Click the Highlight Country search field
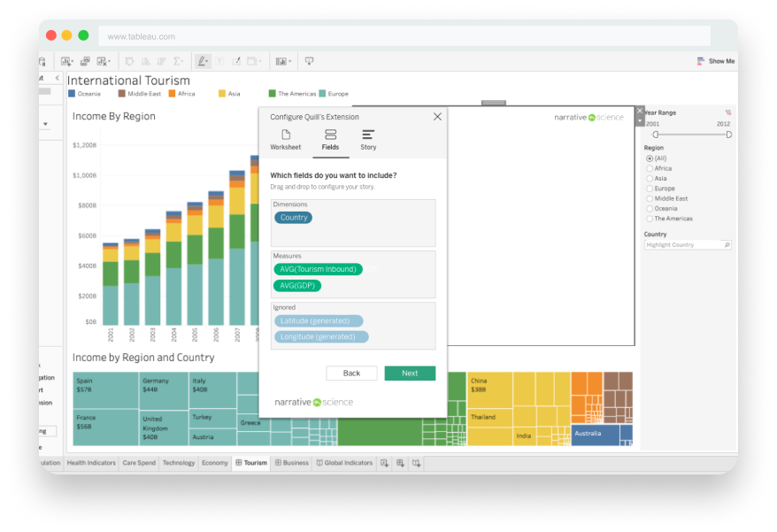777x532 pixels. (687, 243)
